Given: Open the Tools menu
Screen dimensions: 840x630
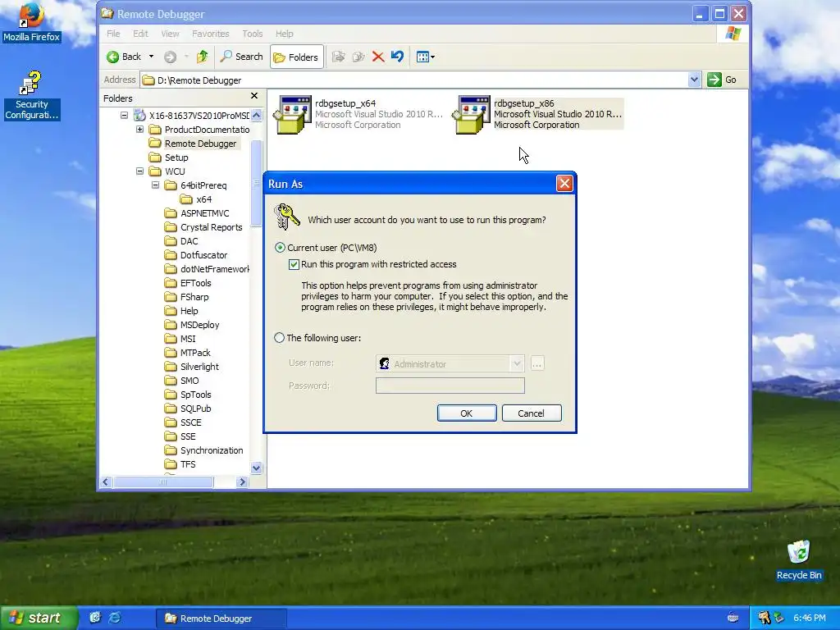Looking at the screenshot, I should [x=253, y=34].
